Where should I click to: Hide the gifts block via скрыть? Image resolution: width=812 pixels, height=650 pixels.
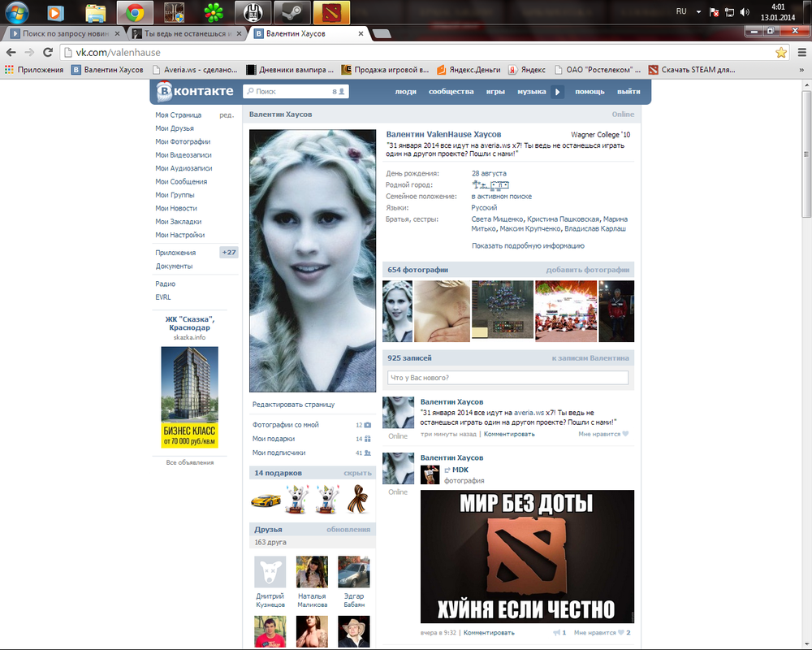pos(357,473)
